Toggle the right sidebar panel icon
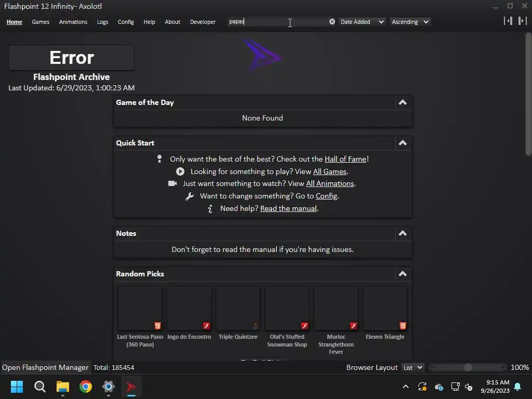Viewport: 532px width, 399px height. [x=522, y=21]
